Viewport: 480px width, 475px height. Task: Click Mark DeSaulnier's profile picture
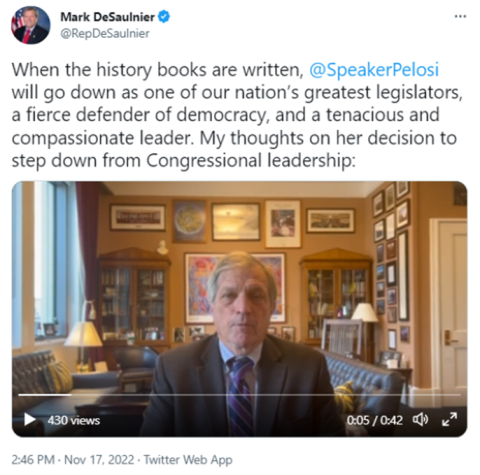pos(31,25)
